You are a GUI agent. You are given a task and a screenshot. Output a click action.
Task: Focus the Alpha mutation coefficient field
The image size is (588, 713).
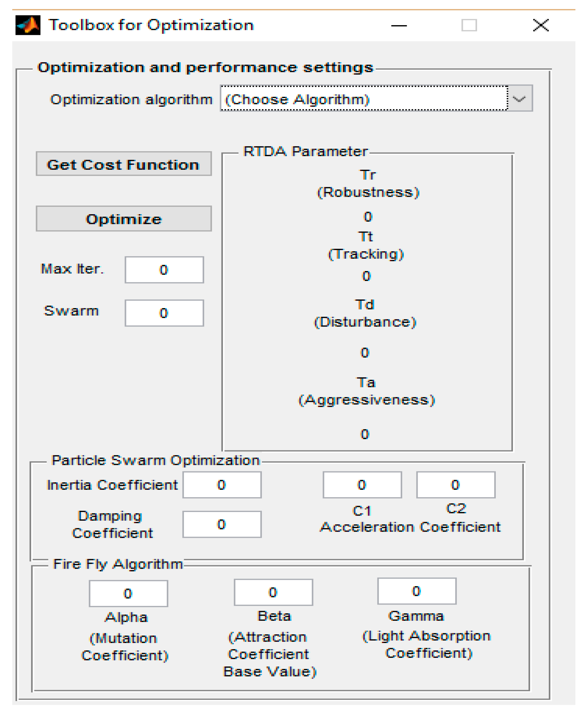[128, 594]
